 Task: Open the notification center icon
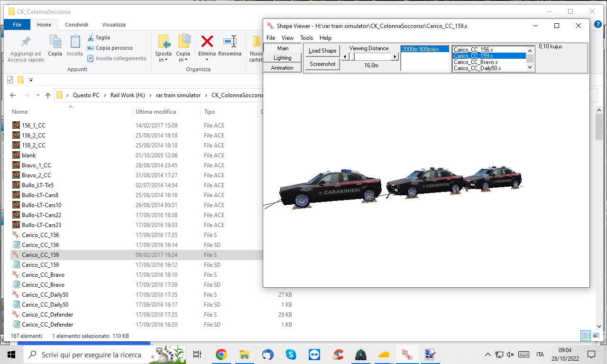coord(591,355)
